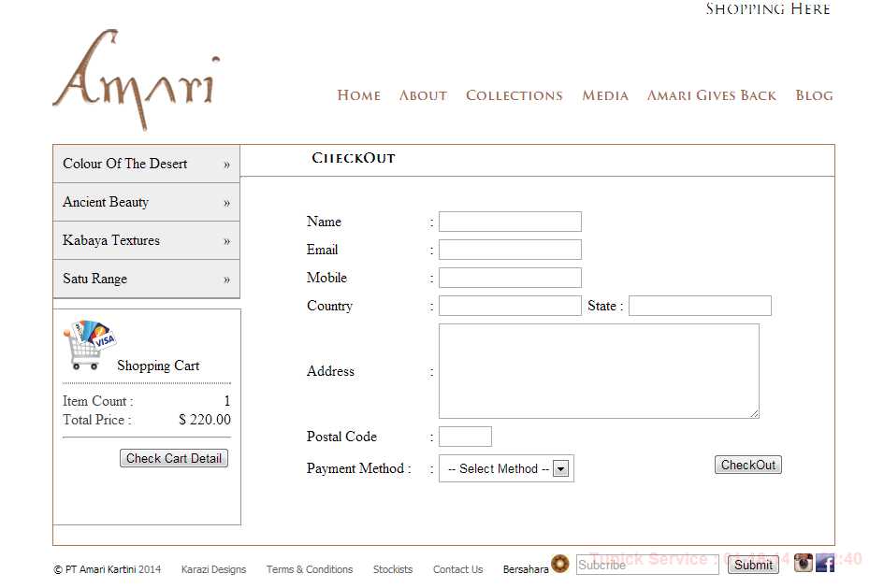Viewport: 884px width, 588px height.
Task: Click the CheckOut page heading
Action: [354, 158]
